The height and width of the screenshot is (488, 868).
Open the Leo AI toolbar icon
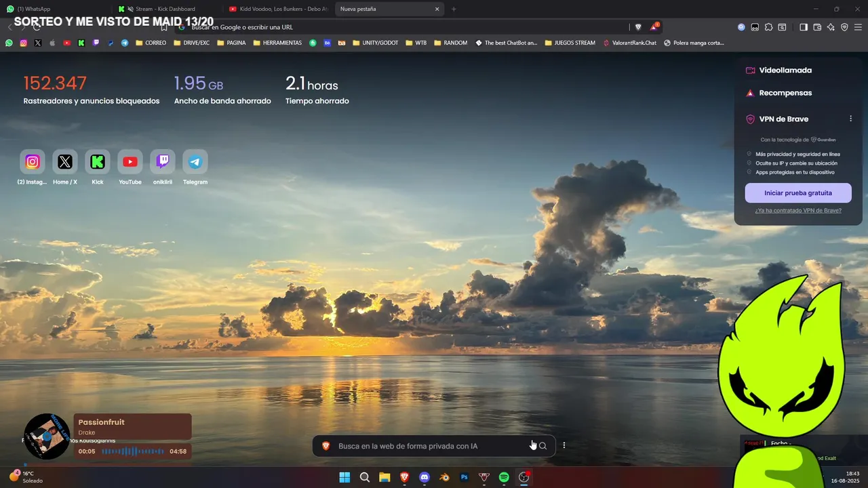(x=831, y=27)
